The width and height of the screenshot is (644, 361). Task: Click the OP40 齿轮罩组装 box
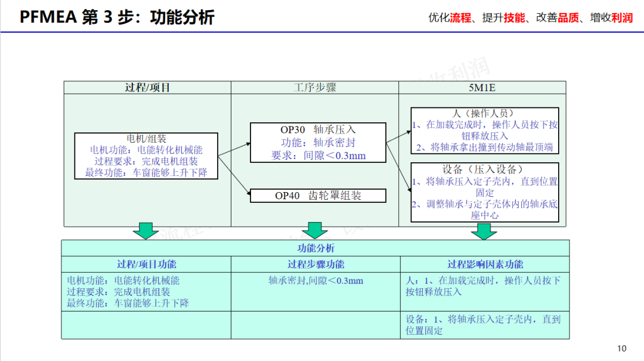click(318, 196)
